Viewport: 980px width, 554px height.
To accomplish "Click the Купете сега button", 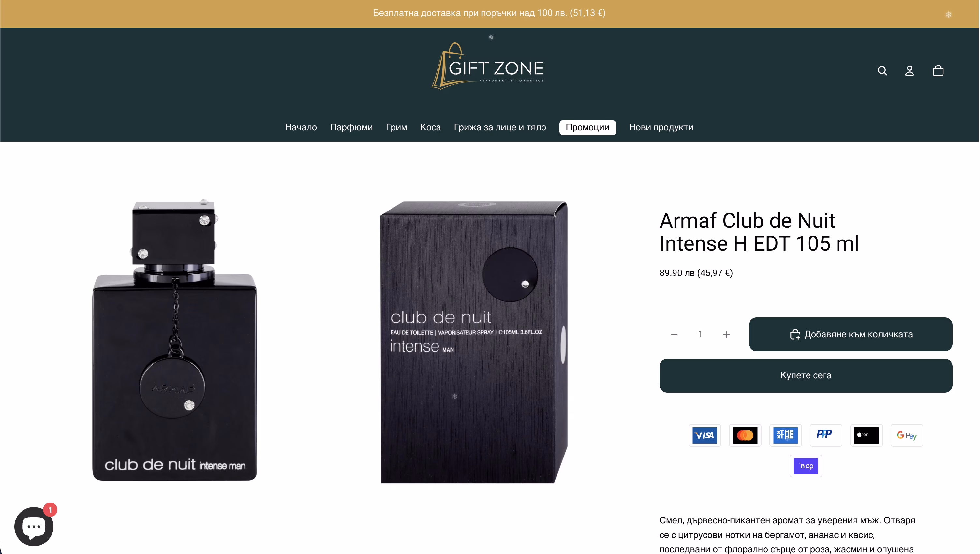I will 807,376.
